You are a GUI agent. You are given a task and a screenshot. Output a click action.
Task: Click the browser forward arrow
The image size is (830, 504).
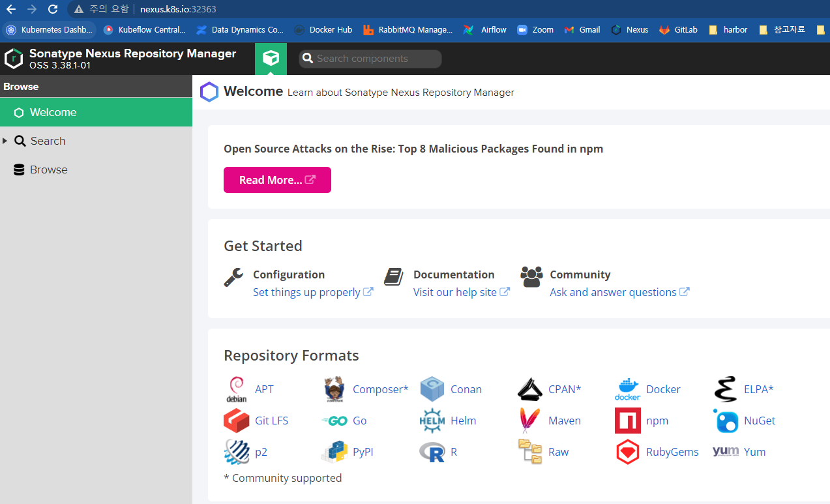[32, 9]
